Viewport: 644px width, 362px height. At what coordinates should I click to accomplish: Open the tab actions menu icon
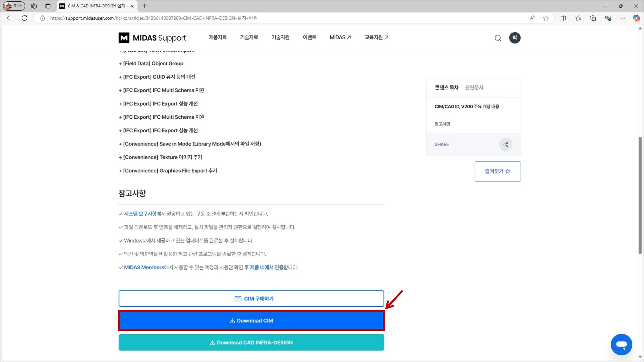click(48, 6)
